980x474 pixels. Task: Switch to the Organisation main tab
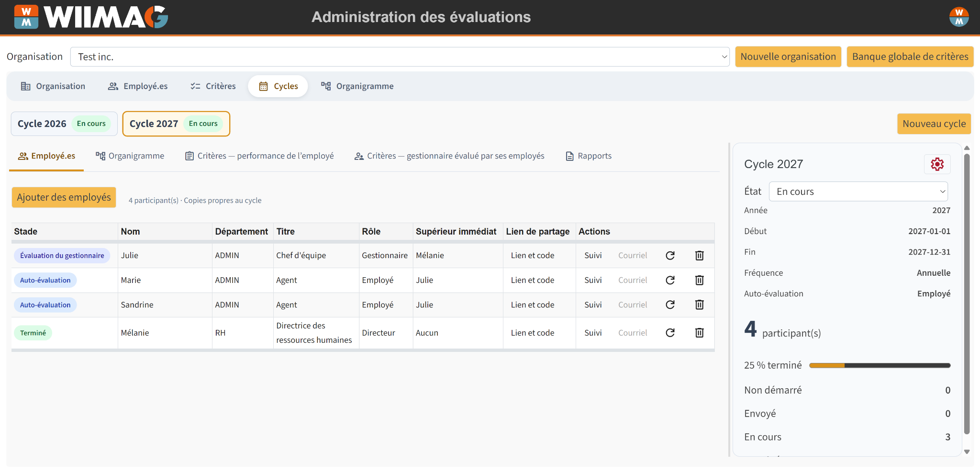coord(53,86)
